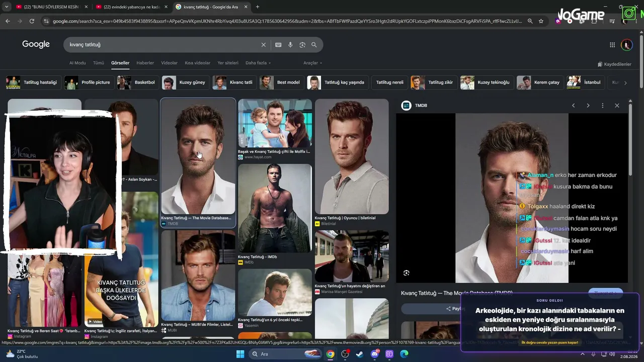This screenshot has width=644, height=362.
Task: Open Microsoft Edge from the taskbar
Action: [x=405, y=354]
